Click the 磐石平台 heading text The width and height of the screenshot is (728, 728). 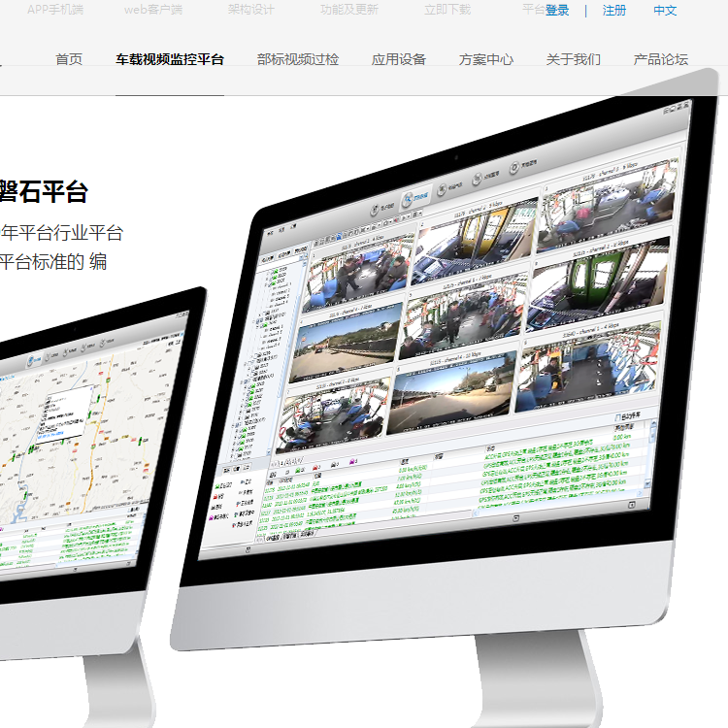click(44, 191)
